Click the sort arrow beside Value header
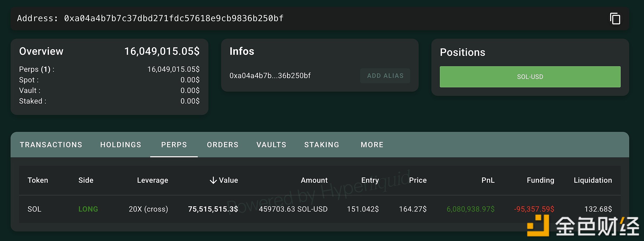The image size is (644, 241). click(213, 180)
